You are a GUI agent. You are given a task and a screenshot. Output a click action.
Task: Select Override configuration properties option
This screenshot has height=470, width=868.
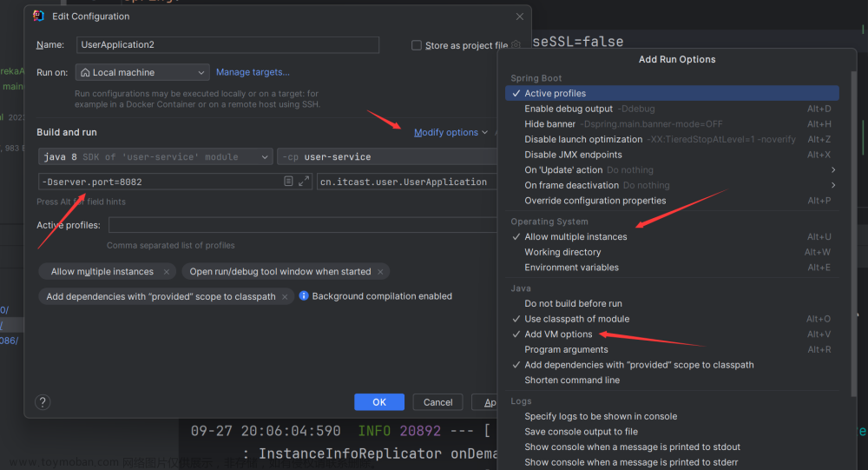pos(672,201)
